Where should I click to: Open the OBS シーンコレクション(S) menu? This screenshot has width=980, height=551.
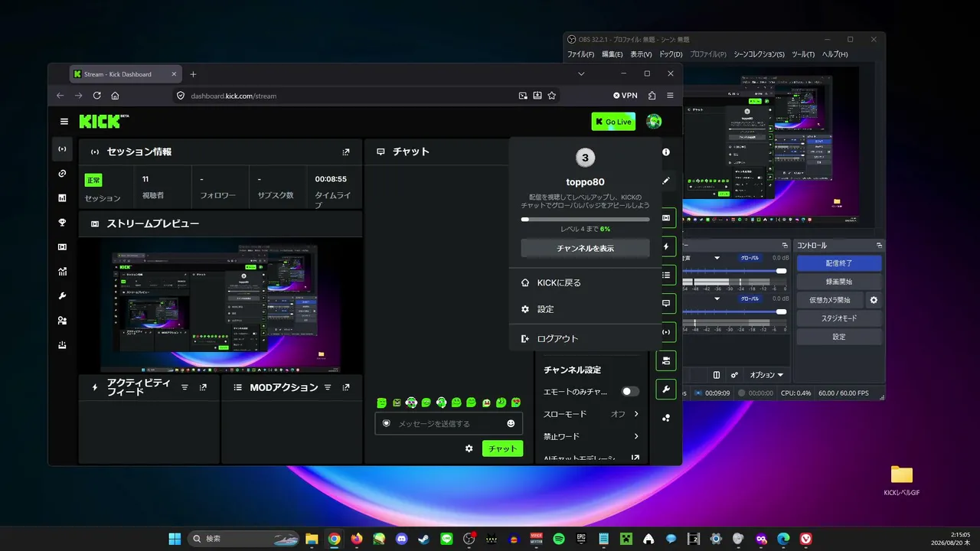coord(759,54)
